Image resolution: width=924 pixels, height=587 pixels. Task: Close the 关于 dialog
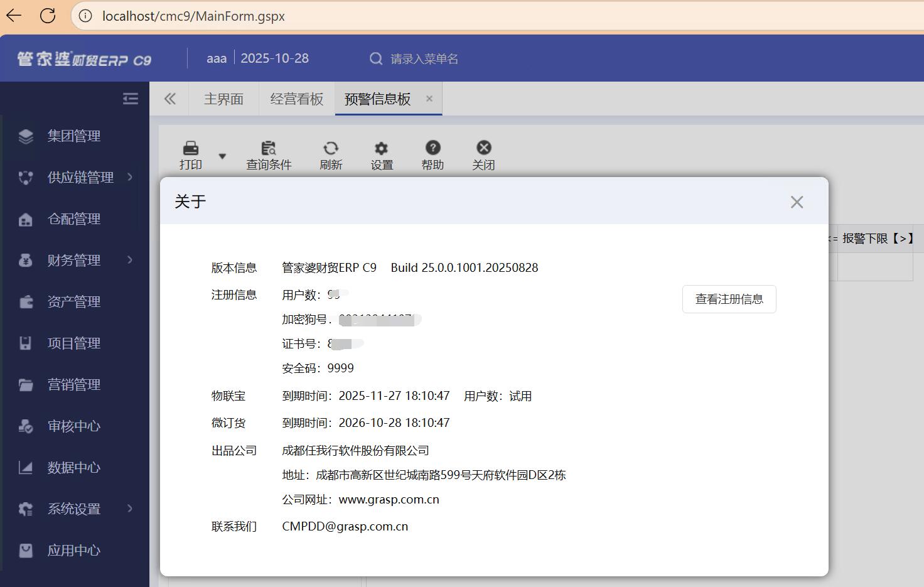[797, 202]
